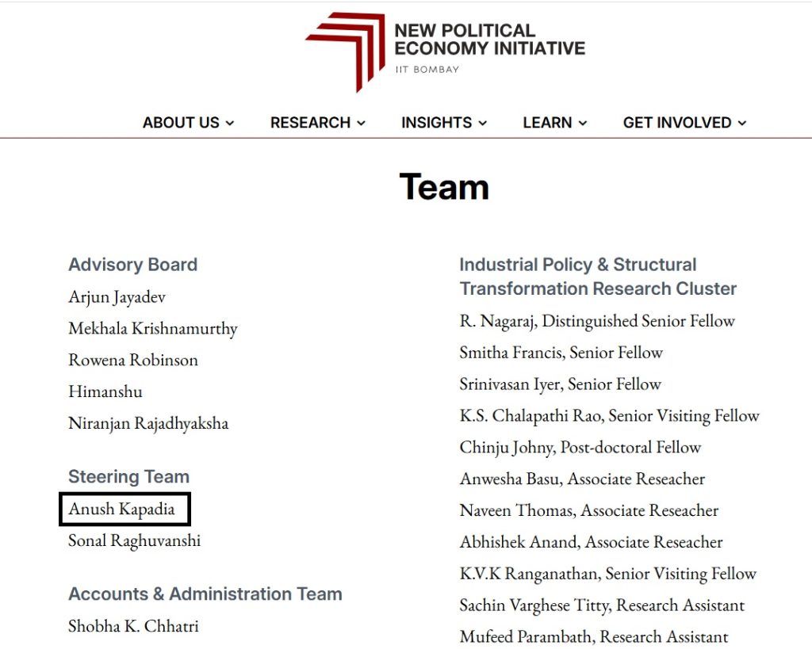812x649 pixels.
Task: Open Anush Kapadia's profile link
Action: click(x=121, y=509)
